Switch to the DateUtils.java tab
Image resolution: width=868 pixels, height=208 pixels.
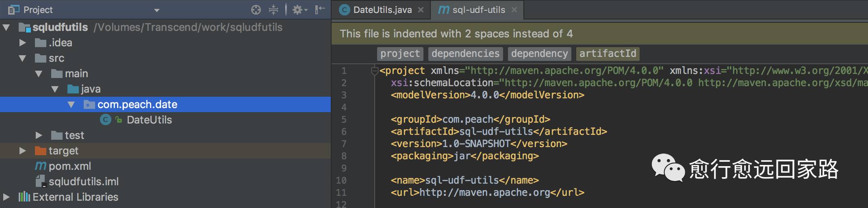click(382, 10)
